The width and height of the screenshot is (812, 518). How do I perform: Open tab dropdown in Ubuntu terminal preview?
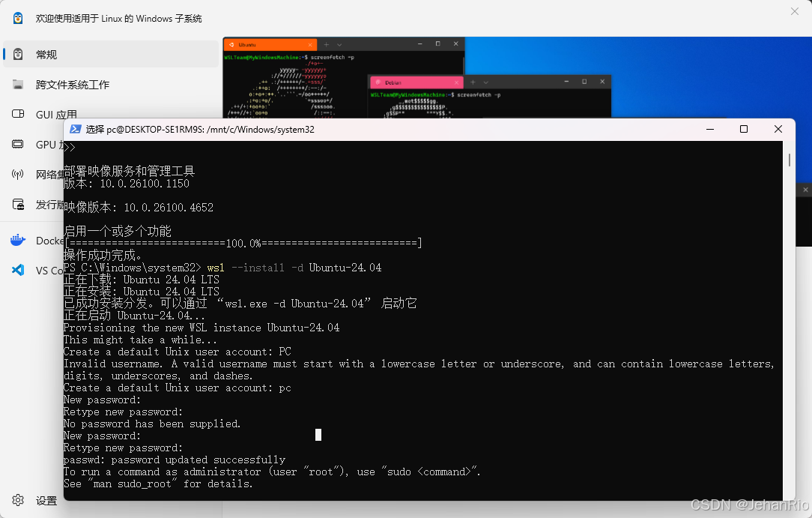339,45
